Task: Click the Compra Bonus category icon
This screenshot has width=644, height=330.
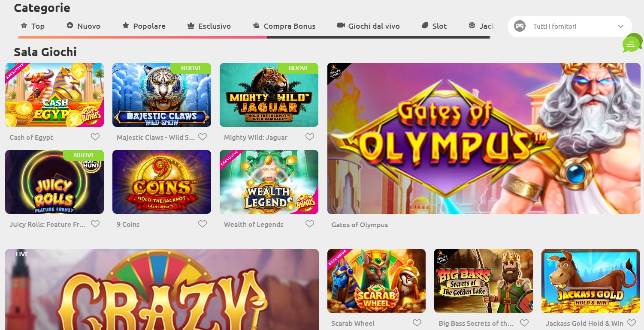Action: click(x=256, y=26)
